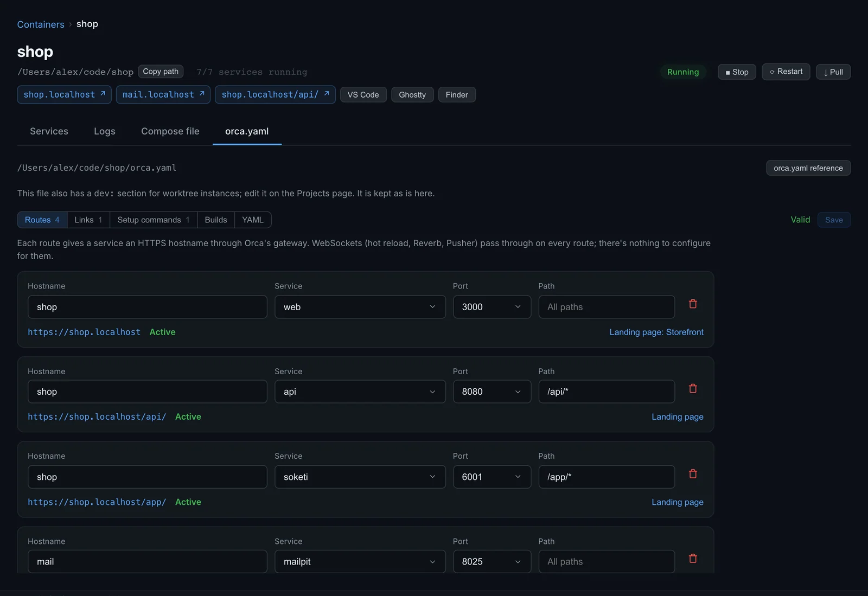Select the Links sub-tab

(88, 220)
